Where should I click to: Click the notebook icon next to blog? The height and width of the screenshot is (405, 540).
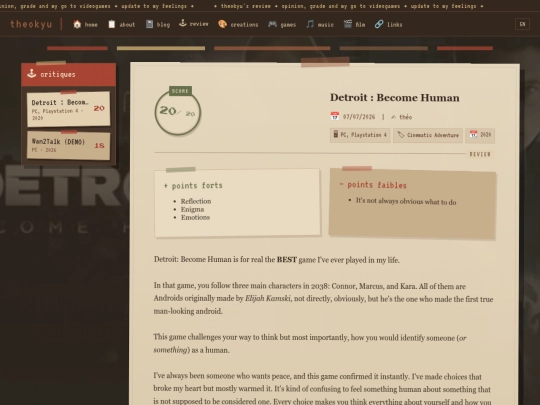point(149,24)
